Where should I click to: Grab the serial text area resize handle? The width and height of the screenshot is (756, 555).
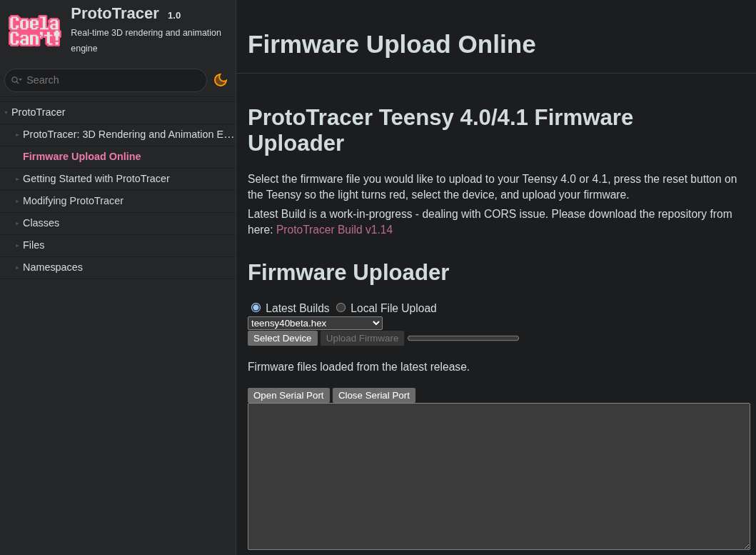pyautogui.click(x=747, y=546)
